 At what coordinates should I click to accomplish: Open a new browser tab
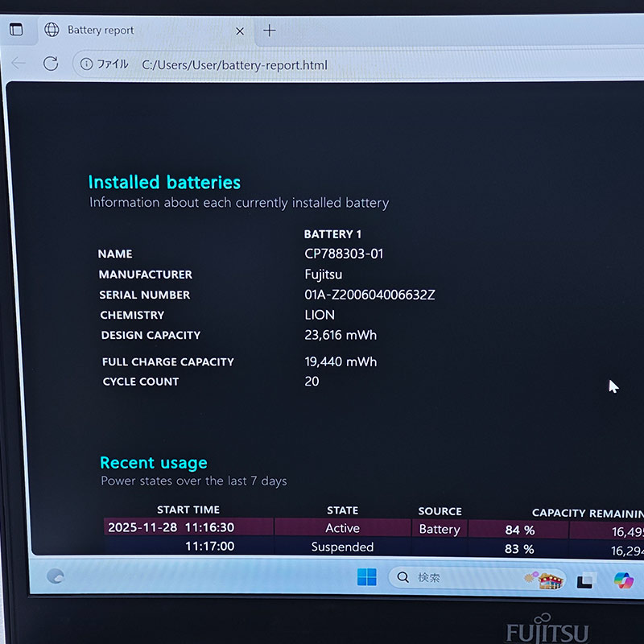[269, 31]
